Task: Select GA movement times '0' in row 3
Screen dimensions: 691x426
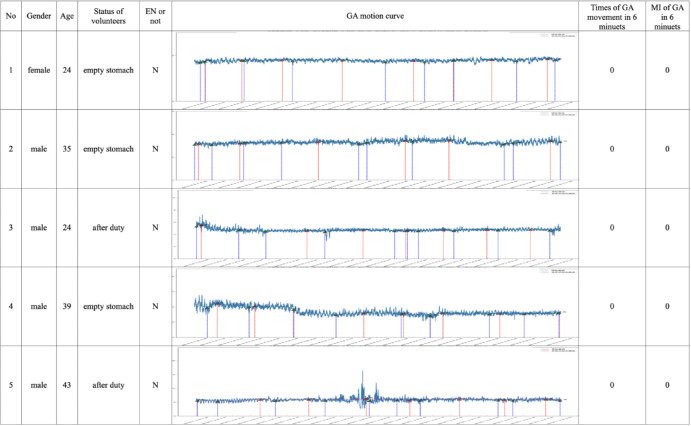Action: point(612,227)
